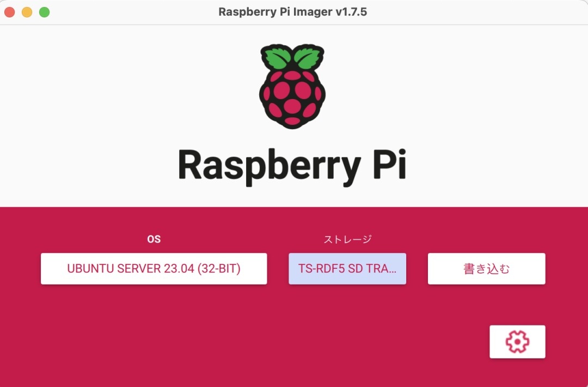Click the truncated TRA... text in the storage button
Screen dimensions: 588x387
382,268
